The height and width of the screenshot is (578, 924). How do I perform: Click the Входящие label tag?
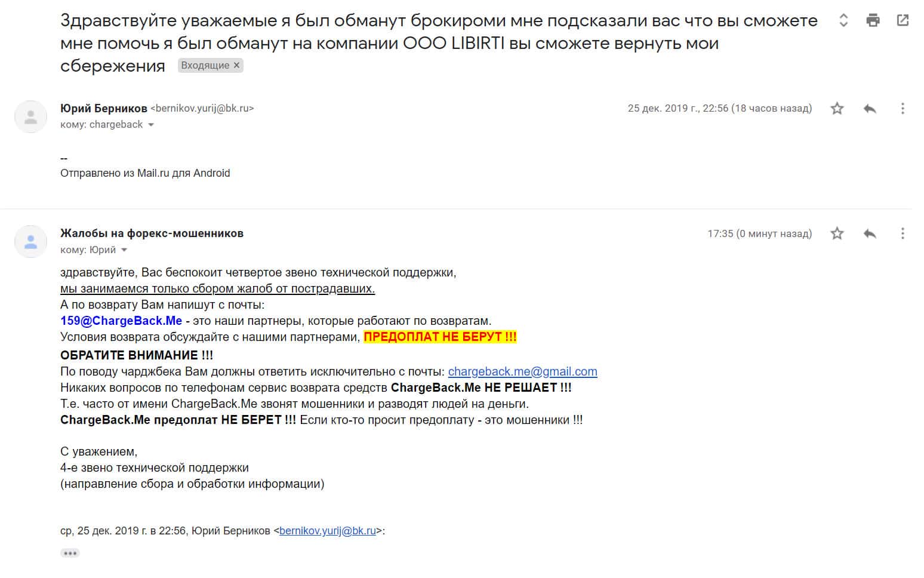coord(205,66)
